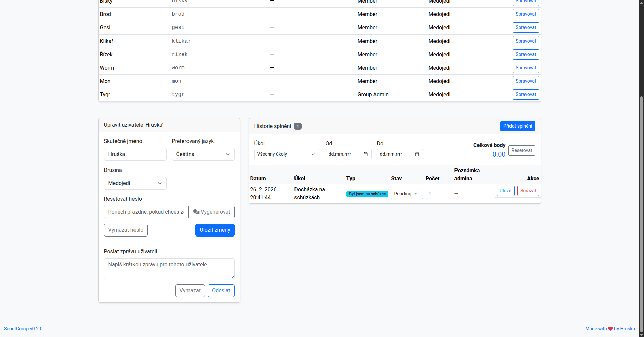Open the ScoutComp v0.2.0 footer link
This screenshot has height=337, width=644.
[x=23, y=329]
